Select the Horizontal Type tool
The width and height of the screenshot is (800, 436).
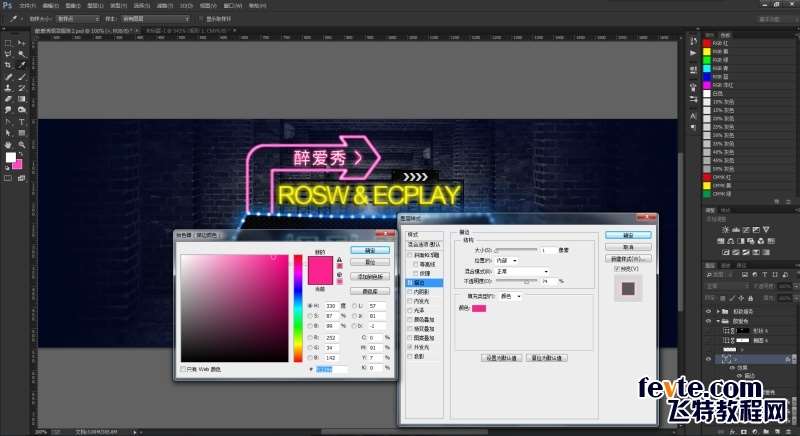[21, 122]
